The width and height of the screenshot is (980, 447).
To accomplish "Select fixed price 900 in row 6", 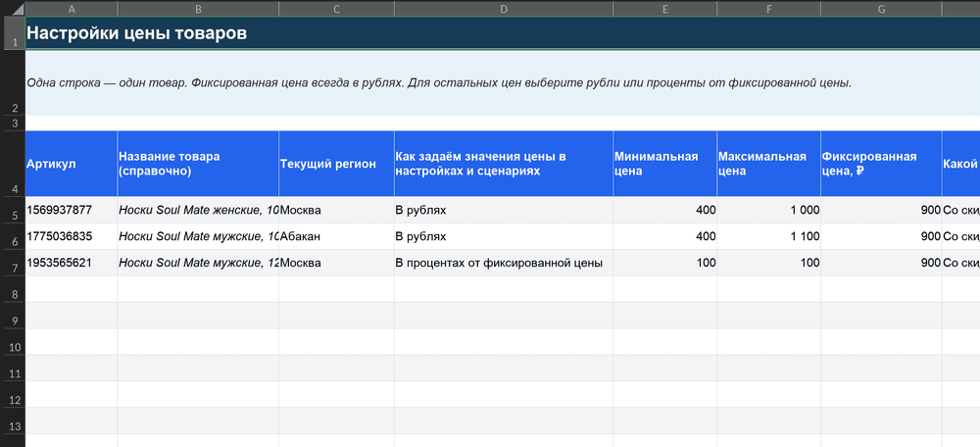I will (881, 236).
